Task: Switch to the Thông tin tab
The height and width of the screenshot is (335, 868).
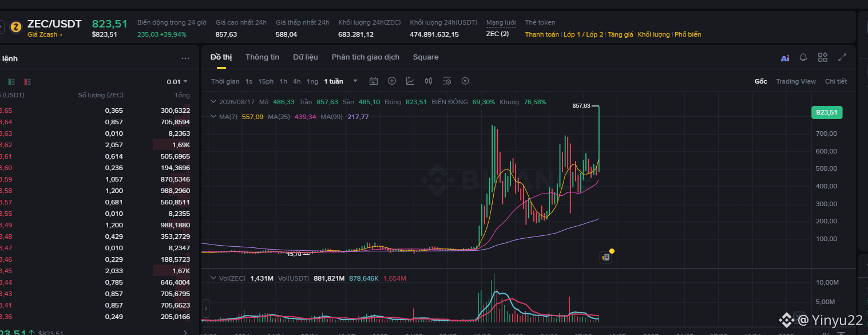Action: [262, 57]
